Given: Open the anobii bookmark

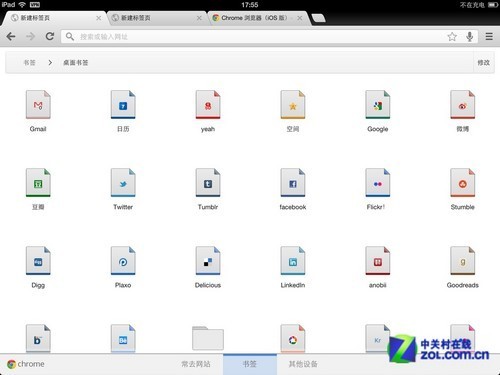Looking at the screenshot, I should pos(378,267).
